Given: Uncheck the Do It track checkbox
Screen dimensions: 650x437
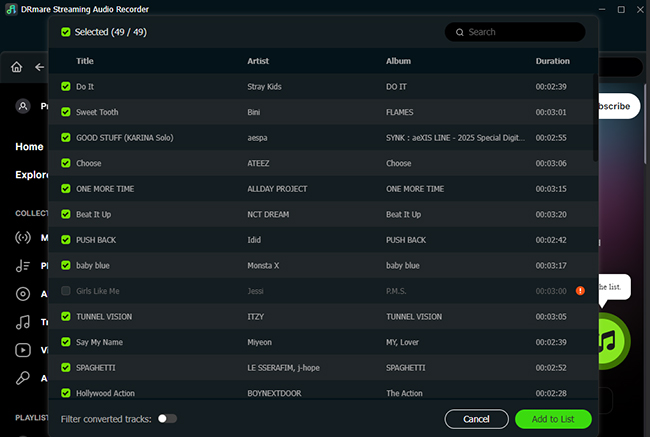Looking at the screenshot, I should tap(65, 86).
